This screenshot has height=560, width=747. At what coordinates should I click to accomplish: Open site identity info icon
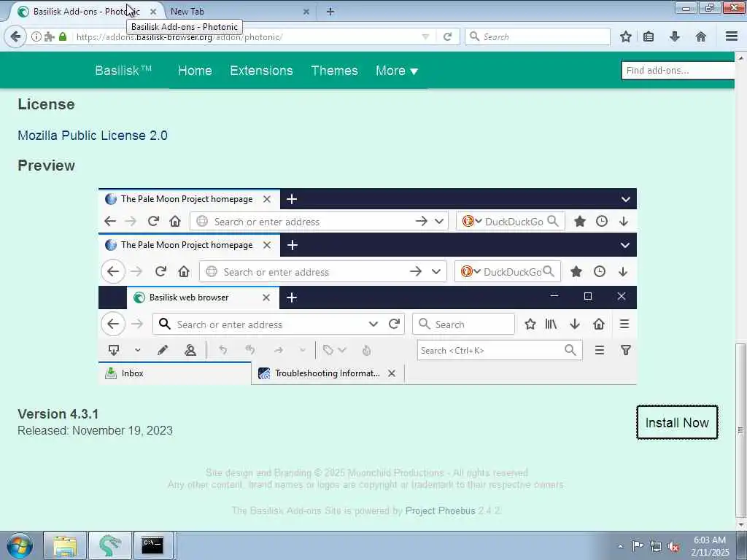coord(36,36)
